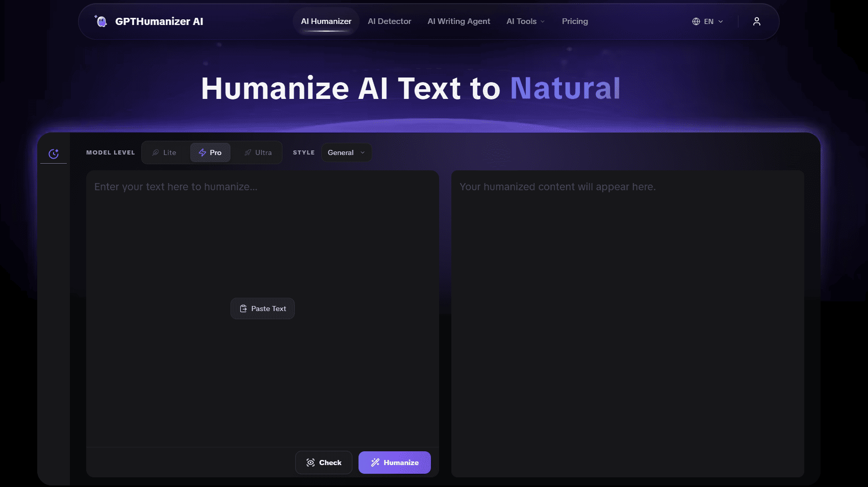Image resolution: width=868 pixels, height=487 pixels.
Task: Click the GPTHumanizer AI brand name
Action: click(x=159, y=21)
